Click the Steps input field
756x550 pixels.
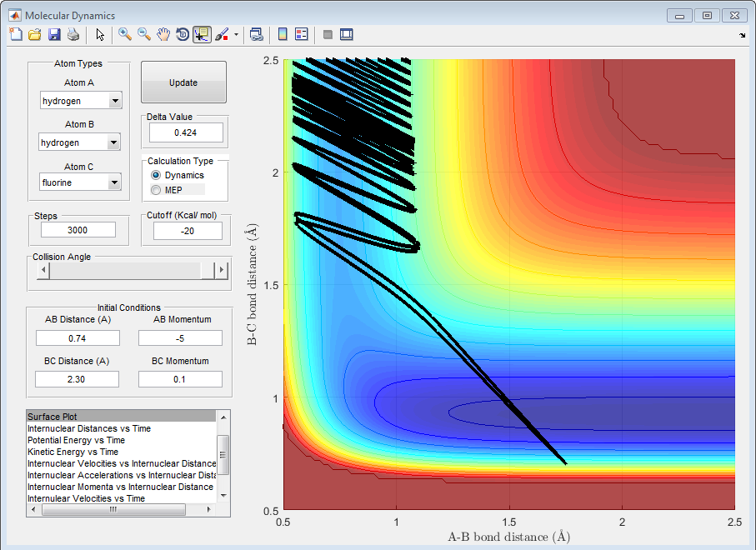(x=77, y=230)
